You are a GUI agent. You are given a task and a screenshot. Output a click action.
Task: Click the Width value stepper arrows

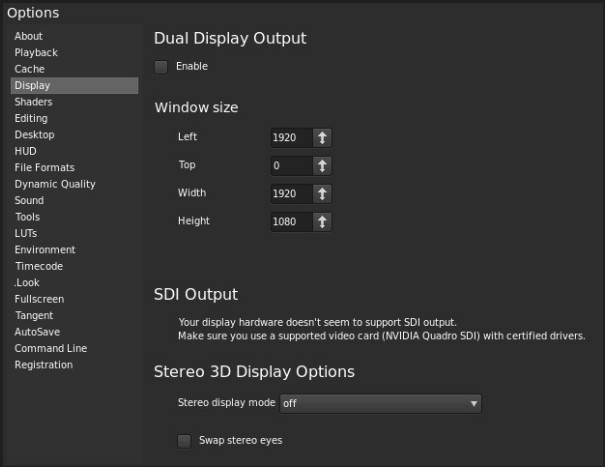point(322,194)
